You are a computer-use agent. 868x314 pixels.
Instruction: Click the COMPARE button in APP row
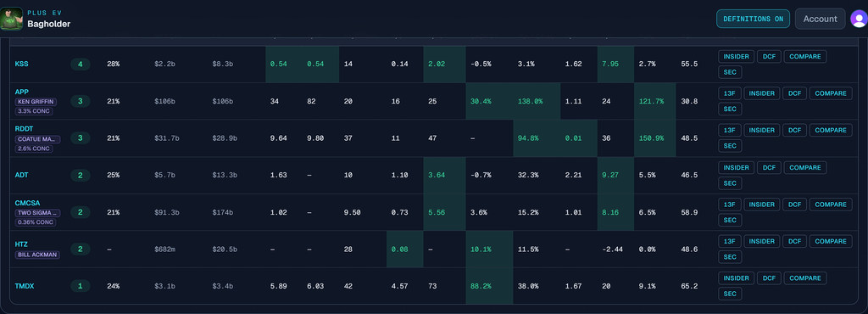point(831,93)
